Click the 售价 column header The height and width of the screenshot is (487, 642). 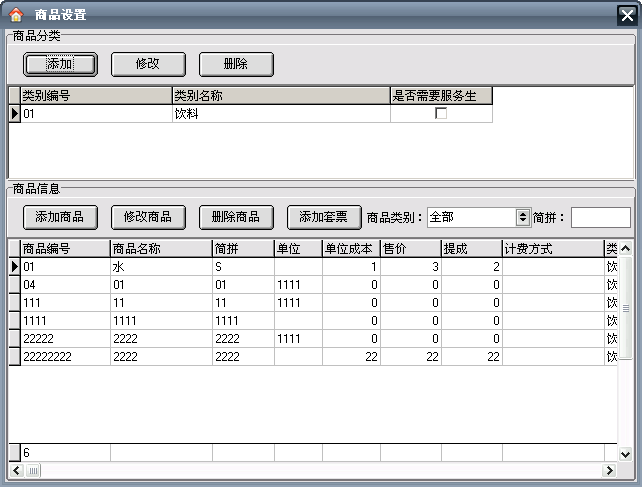click(x=411, y=249)
